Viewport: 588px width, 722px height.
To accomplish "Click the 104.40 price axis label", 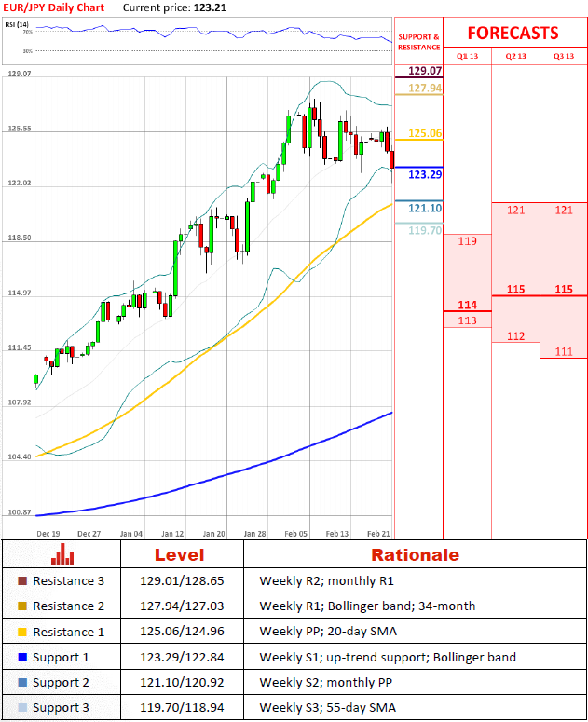I will coord(20,456).
